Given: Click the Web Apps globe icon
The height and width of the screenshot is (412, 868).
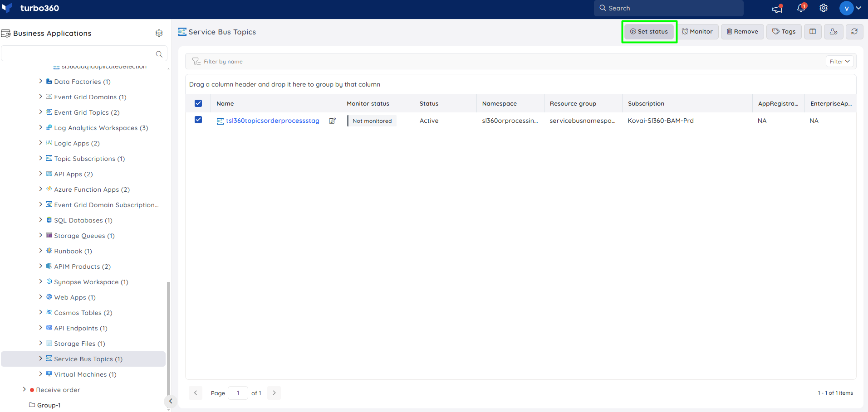Looking at the screenshot, I should [x=49, y=297].
